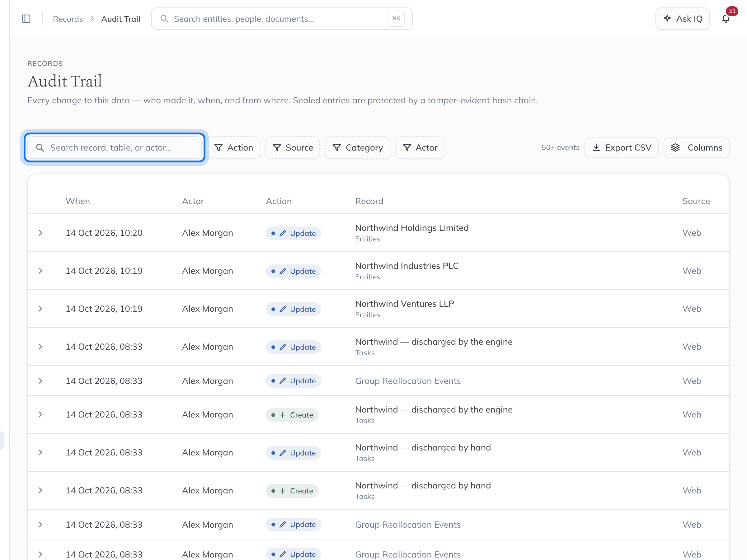Focus the search record, table, or actor field
Image resolution: width=747 pixels, height=560 pixels.
[x=115, y=147]
